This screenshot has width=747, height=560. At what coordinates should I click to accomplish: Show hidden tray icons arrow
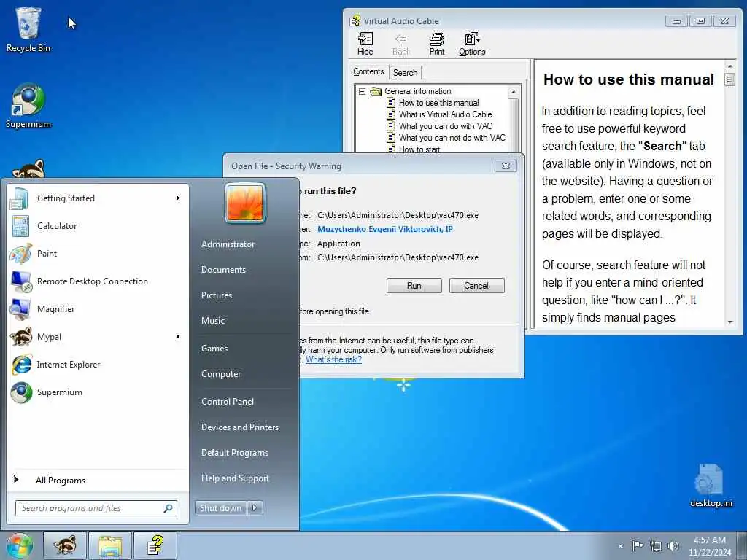[620, 546]
